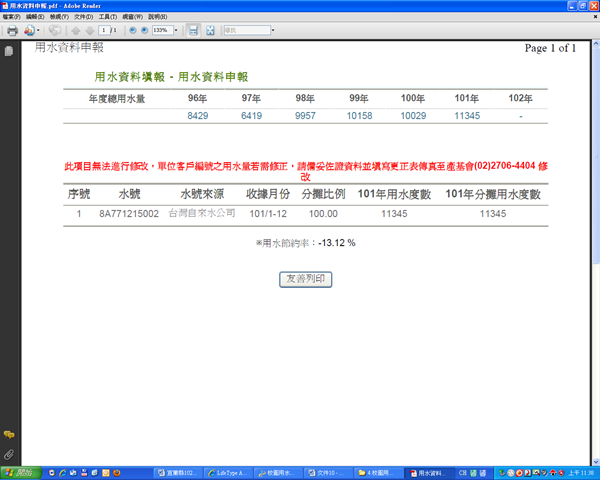
Task: Click the Print icon in the toolbar
Action: click(x=12, y=30)
